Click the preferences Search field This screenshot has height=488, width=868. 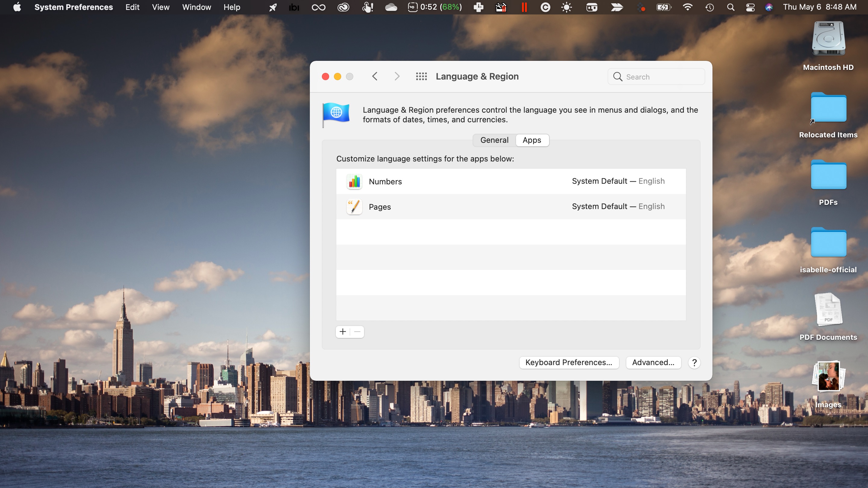(656, 77)
